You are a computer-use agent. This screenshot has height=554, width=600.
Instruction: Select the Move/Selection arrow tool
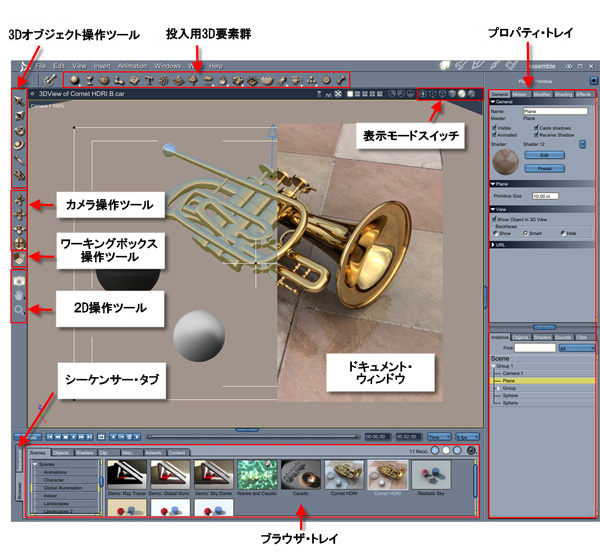click(19, 101)
